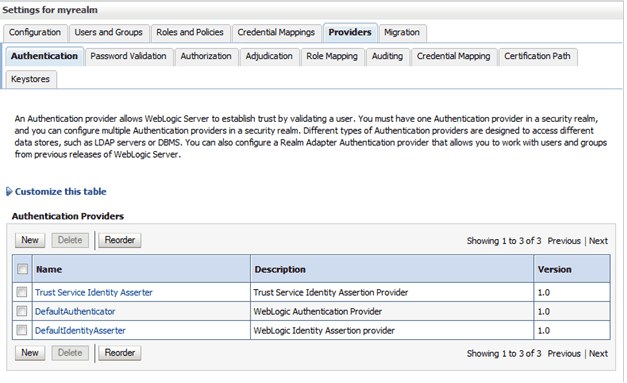Open the DefaultAuthenticator provider link
The height and width of the screenshot is (383, 627).
pyautogui.click(x=75, y=311)
